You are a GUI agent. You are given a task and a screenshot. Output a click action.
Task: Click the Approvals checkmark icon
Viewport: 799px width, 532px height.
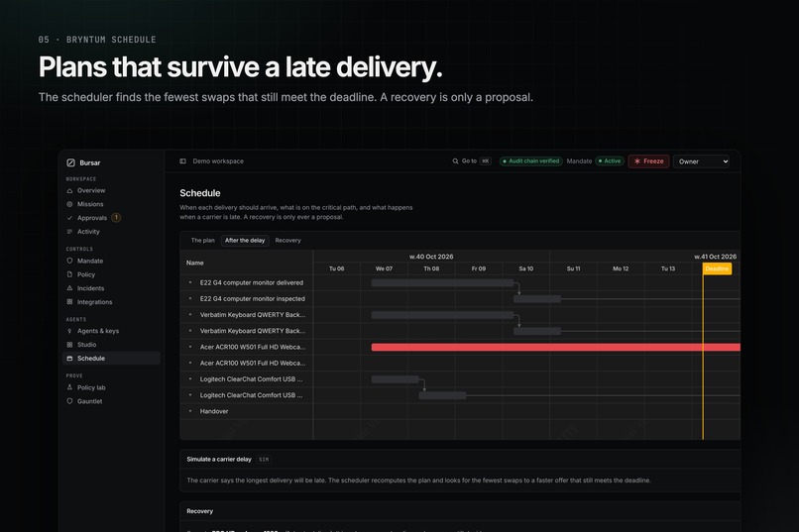(69, 218)
